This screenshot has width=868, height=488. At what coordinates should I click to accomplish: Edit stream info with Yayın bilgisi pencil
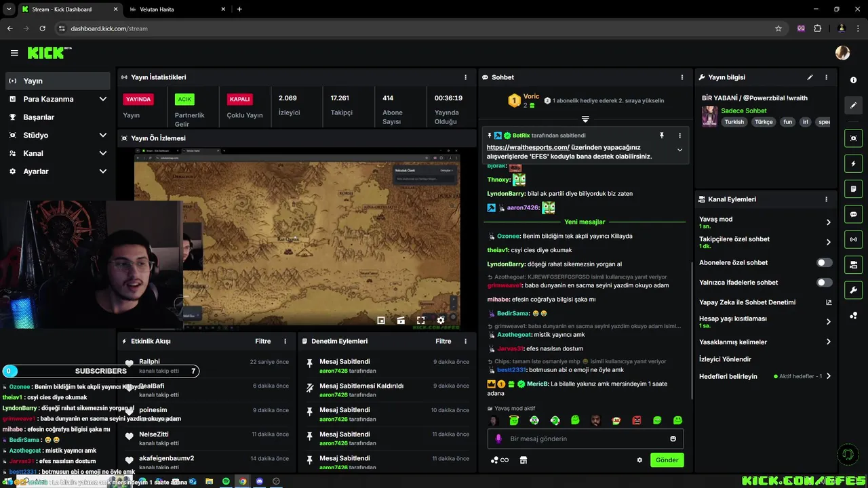810,77
